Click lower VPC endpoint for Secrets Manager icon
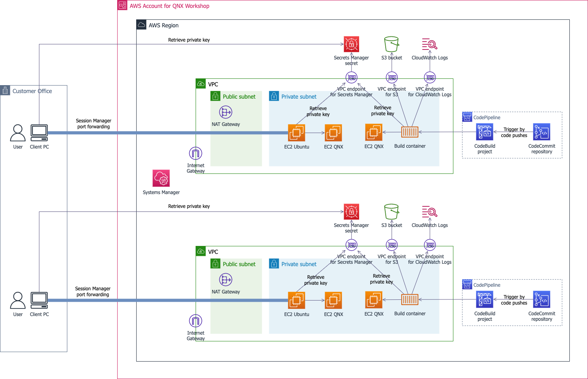This screenshot has width=588, height=379. click(x=351, y=245)
